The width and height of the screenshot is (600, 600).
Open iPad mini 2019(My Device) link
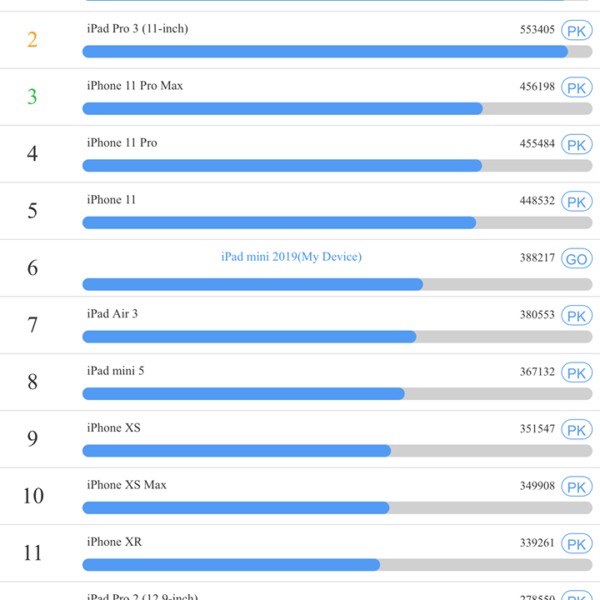291,257
